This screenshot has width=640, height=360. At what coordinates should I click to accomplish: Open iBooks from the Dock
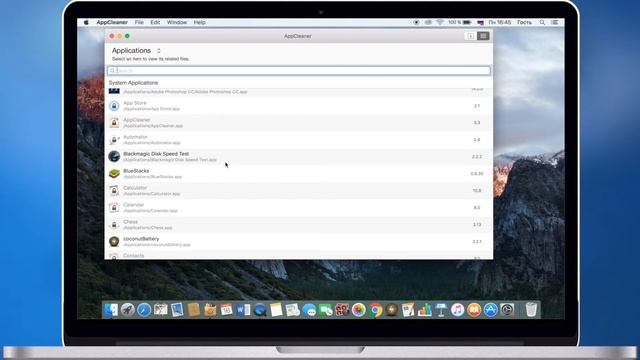(474, 310)
